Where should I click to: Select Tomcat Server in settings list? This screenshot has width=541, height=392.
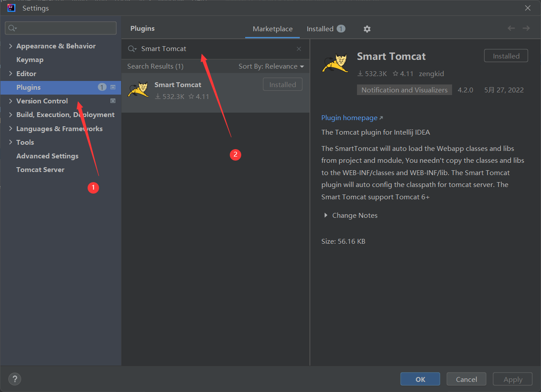click(40, 170)
